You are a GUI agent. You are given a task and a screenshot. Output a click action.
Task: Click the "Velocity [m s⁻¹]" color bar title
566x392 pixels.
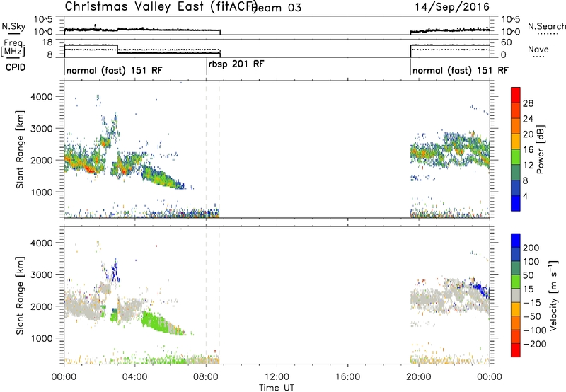(553, 295)
